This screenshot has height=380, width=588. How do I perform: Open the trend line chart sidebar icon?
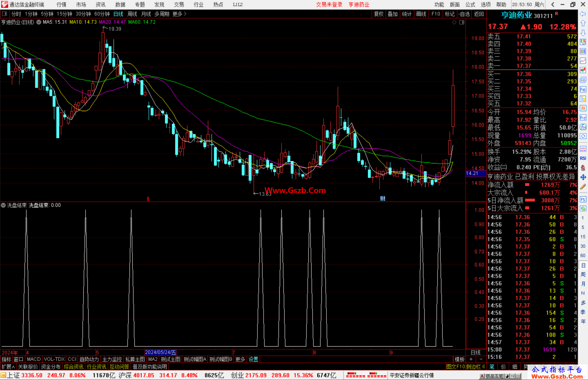pyautogui.click(x=583, y=61)
